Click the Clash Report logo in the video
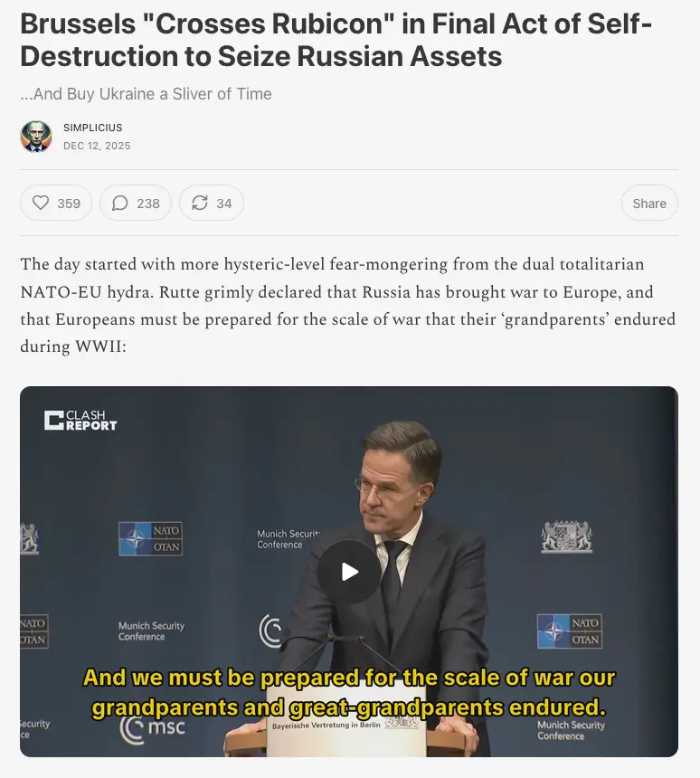The width and height of the screenshot is (700, 778). click(80, 421)
